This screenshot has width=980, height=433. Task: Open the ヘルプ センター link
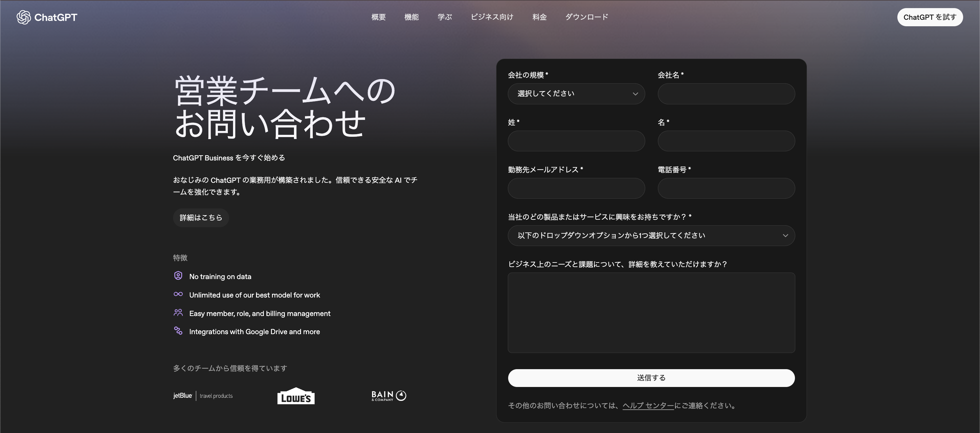[x=648, y=405]
